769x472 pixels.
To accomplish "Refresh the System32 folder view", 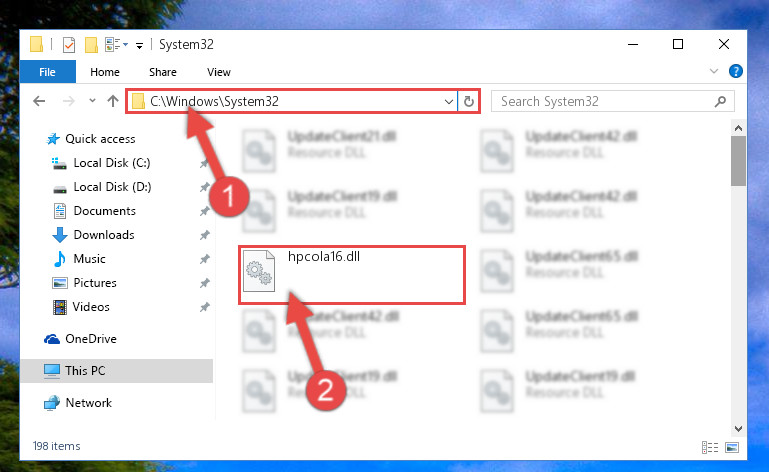I will (469, 101).
